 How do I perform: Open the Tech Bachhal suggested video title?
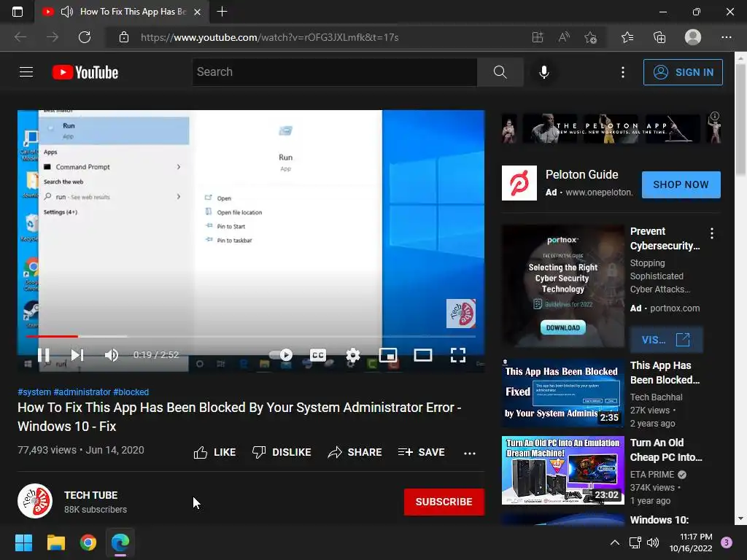[x=665, y=373]
